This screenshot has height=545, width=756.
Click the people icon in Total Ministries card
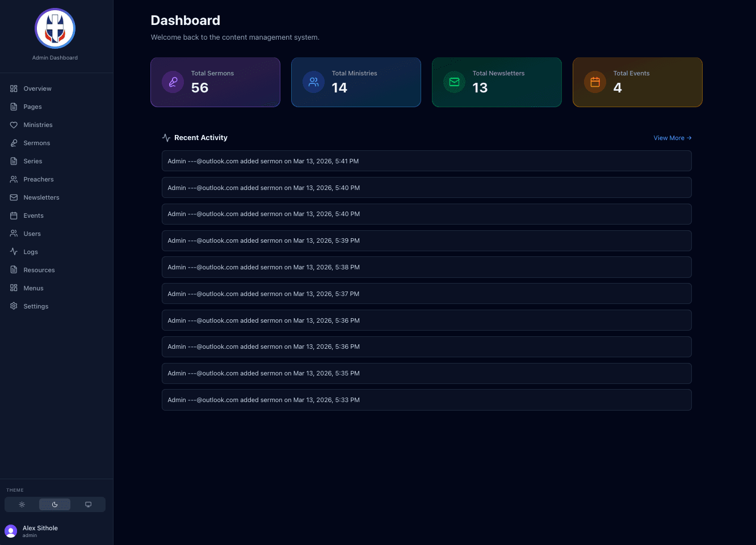coord(314,82)
